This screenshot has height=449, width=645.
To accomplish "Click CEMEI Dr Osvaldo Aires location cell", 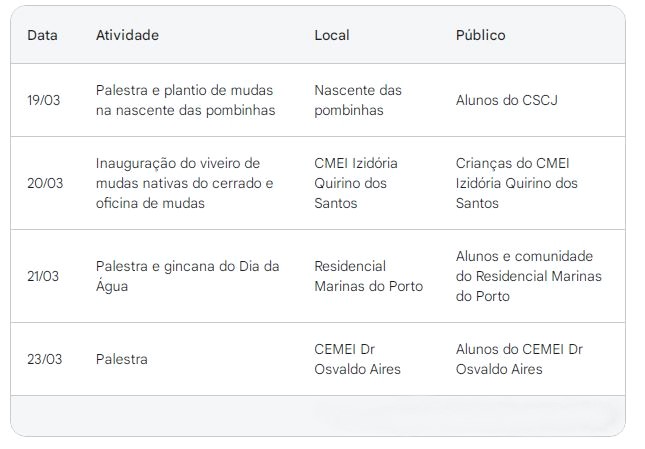I will (x=357, y=359).
